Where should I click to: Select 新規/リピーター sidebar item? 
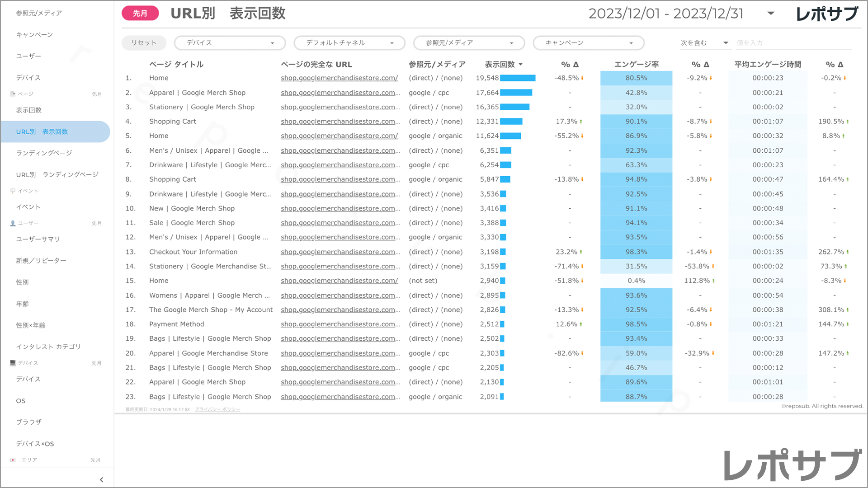click(41, 261)
